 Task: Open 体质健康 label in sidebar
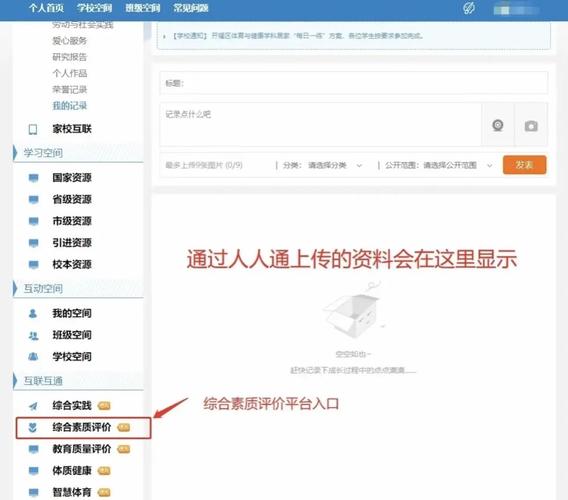click(72, 471)
